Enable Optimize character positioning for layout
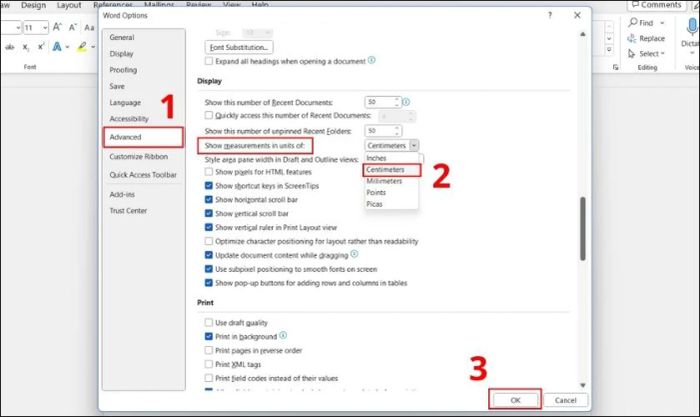This screenshot has height=417, width=700. (x=208, y=241)
